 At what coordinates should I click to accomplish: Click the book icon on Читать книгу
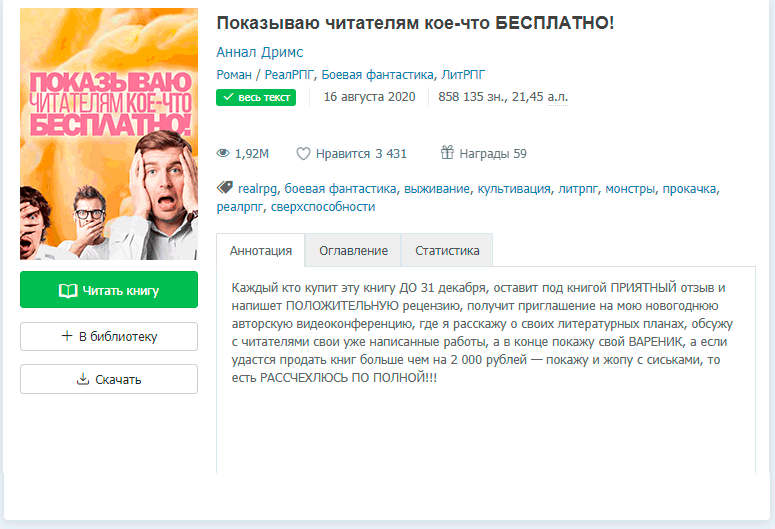(x=68, y=291)
